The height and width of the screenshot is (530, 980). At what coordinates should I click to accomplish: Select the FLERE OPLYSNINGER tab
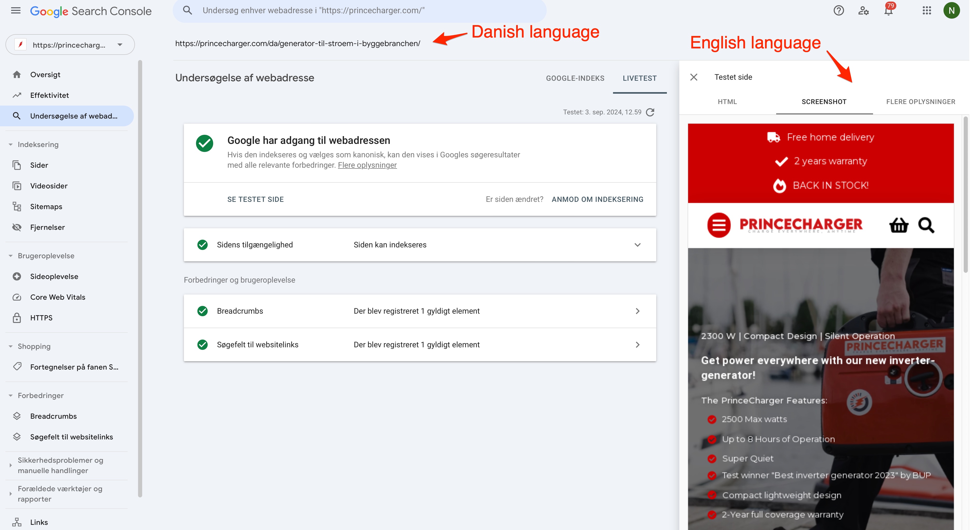click(920, 102)
